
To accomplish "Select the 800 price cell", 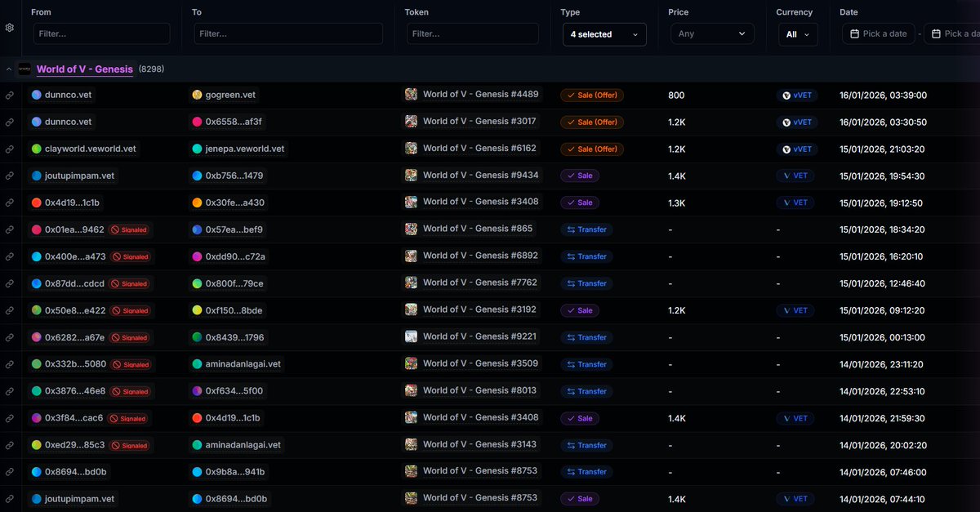I will 676,96.
